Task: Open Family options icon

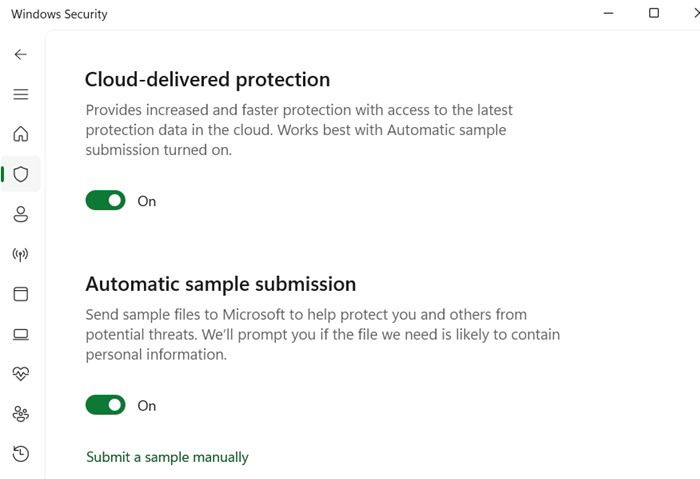Action: point(20,414)
